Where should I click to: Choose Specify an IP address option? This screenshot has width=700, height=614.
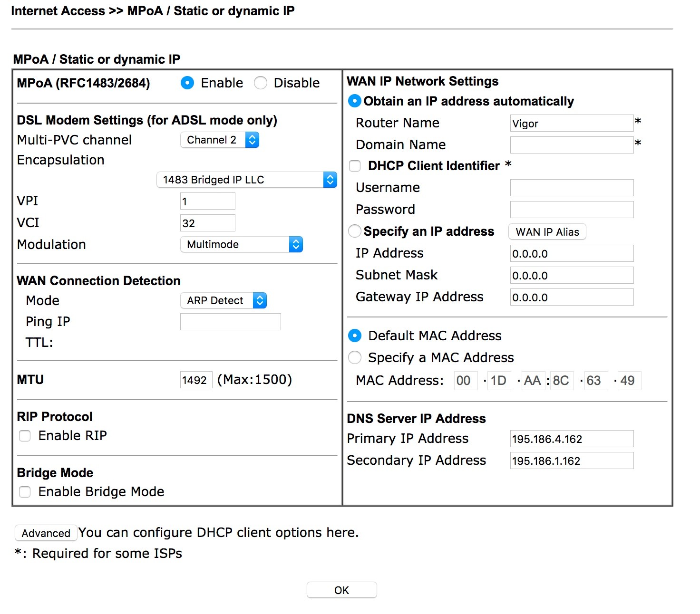pos(355,231)
